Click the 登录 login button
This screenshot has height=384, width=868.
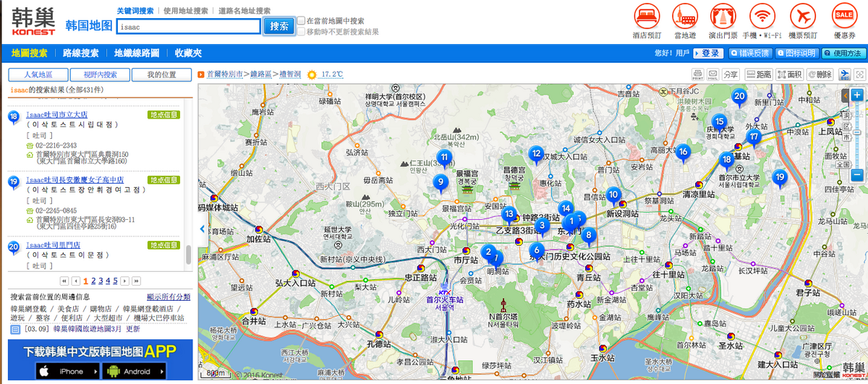click(708, 54)
